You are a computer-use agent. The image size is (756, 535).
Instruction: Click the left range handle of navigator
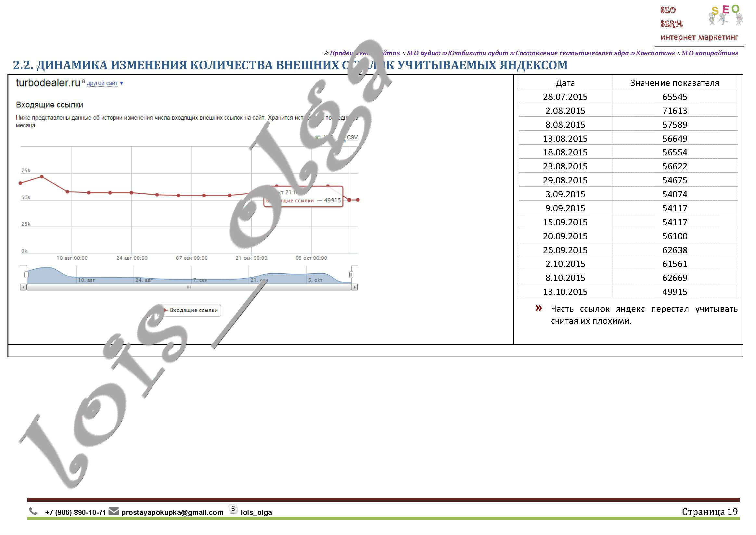click(26, 274)
